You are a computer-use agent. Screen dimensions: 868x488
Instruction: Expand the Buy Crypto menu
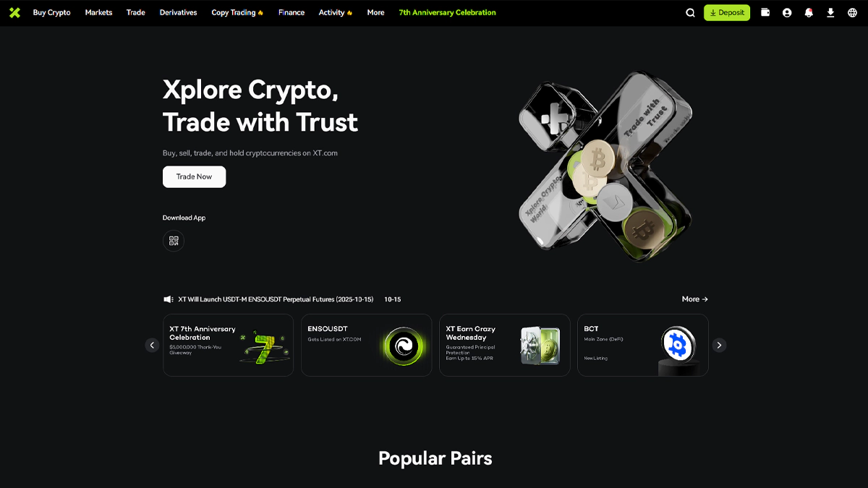(x=52, y=12)
